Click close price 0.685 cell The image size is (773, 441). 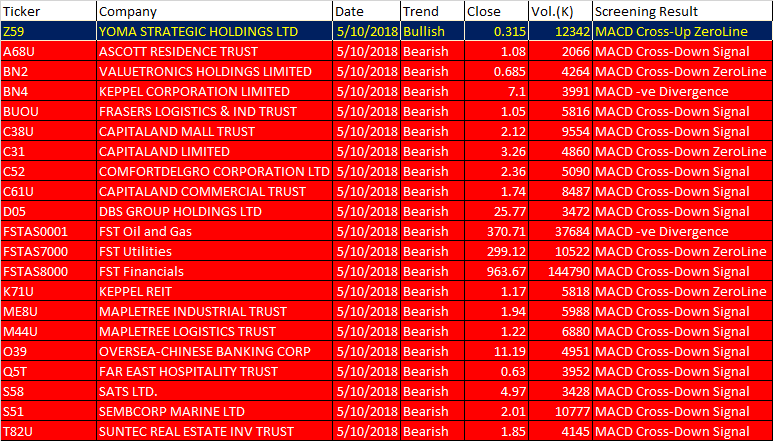[496, 71]
